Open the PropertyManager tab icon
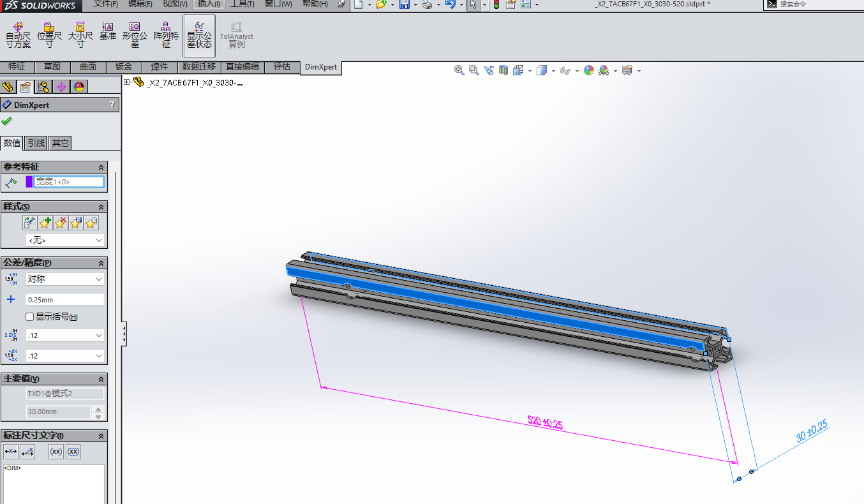 pyautogui.click(x=26, y=87)
